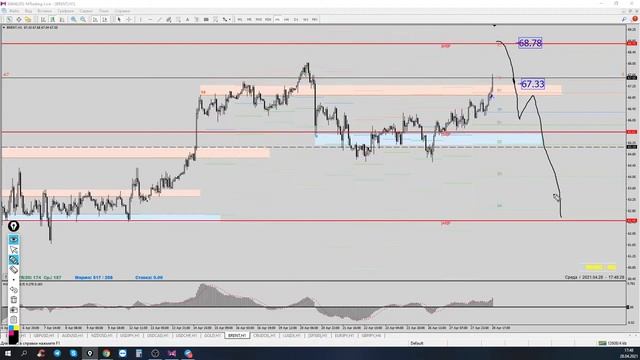Select the BRENT,H1 chart tab

(x=237, y=336)
